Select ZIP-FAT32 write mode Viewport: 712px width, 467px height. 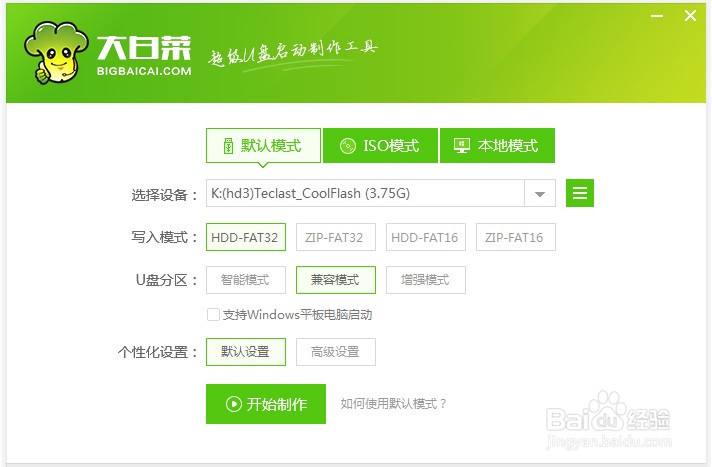336,237
